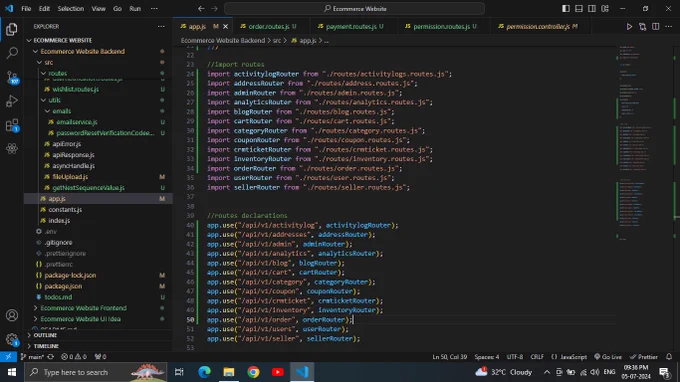Click the synchronize changes icon

(x=51, y=357)
